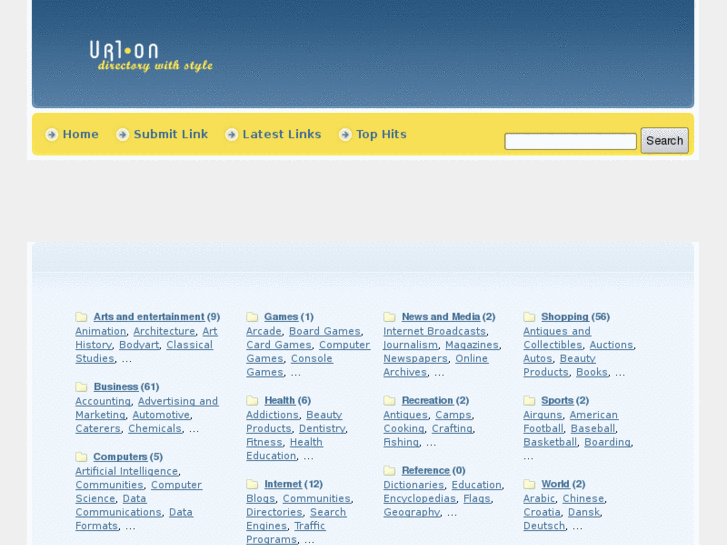Screen dimensions: 727x545
Task: Open the Encyclopedias subcategory
Action: (x=420, y=499)
